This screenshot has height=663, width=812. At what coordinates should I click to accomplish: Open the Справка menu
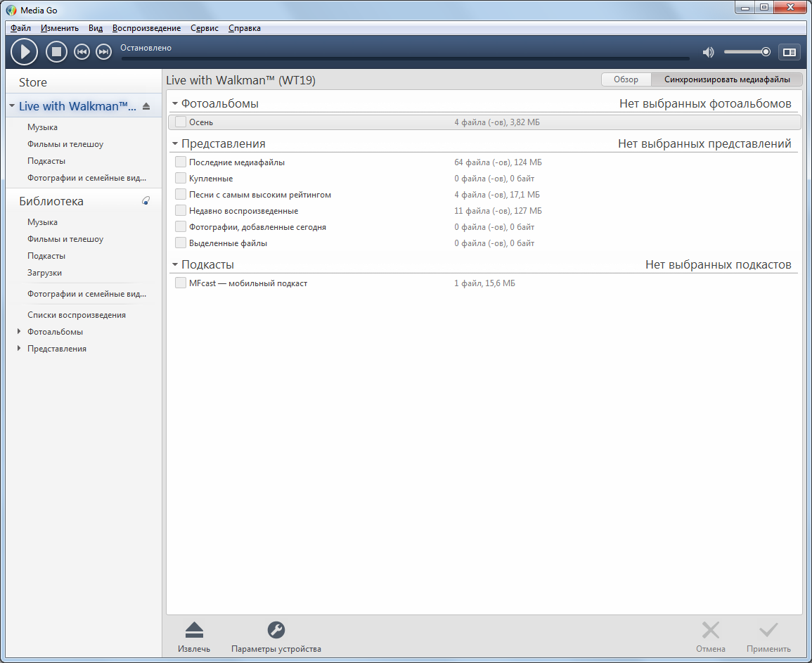tap(245, 28)
